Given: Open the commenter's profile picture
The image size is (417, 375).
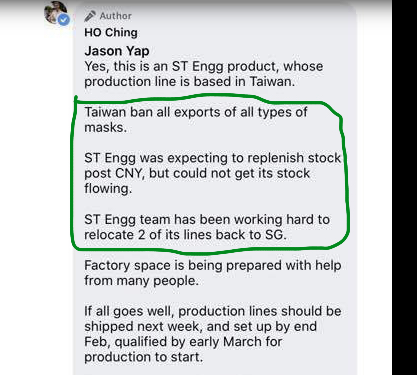Looking at the screenshot, I should [x=55, y=12].
